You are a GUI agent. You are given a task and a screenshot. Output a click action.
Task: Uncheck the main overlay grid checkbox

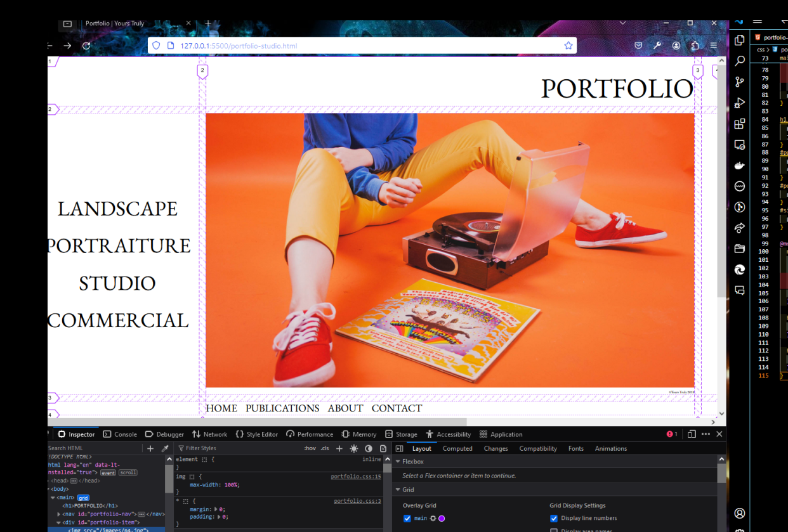(407, 518)
